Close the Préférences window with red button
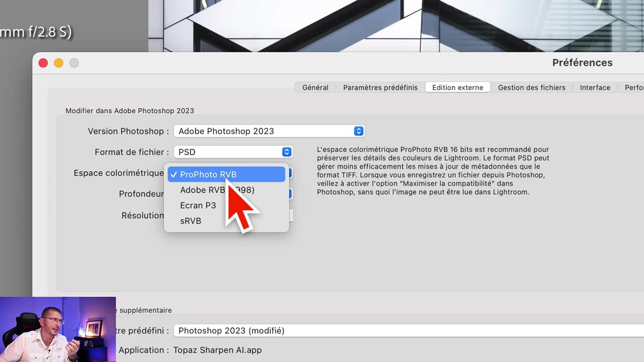This screenshot has height=362, width=644. click(43, 63)
